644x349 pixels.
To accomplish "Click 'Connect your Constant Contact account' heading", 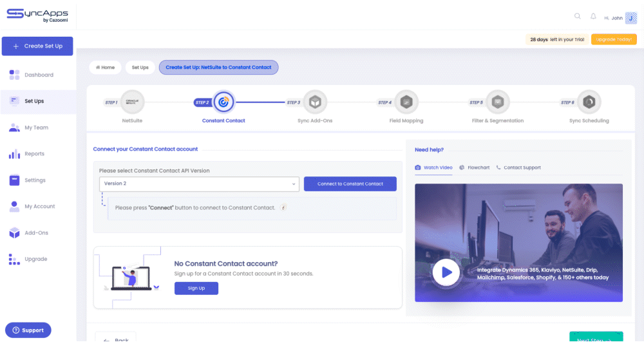I will point(146,149).
